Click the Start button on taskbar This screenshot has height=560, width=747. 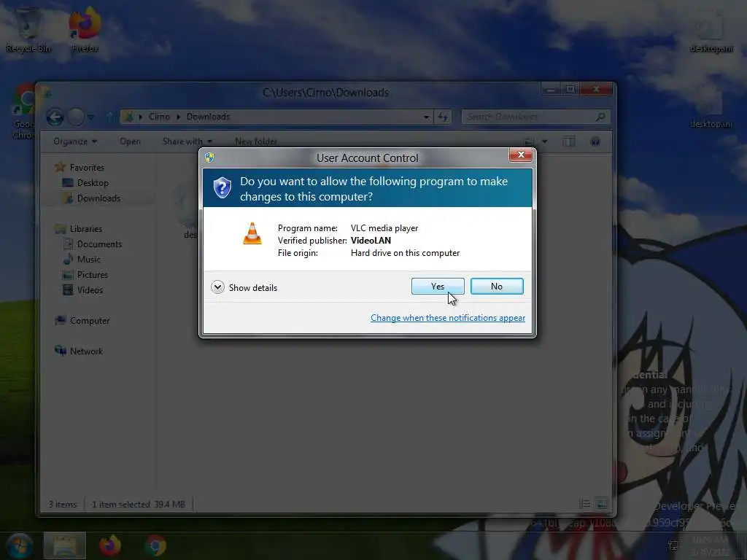[19, 545]
